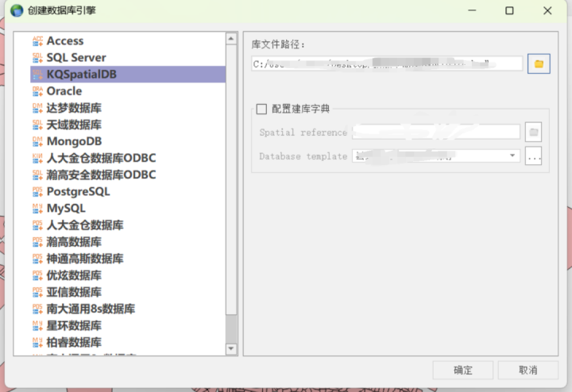Click the scroll down arrow in engine list
The width and height of the screenshot is (572, 392).
point(231,348)
